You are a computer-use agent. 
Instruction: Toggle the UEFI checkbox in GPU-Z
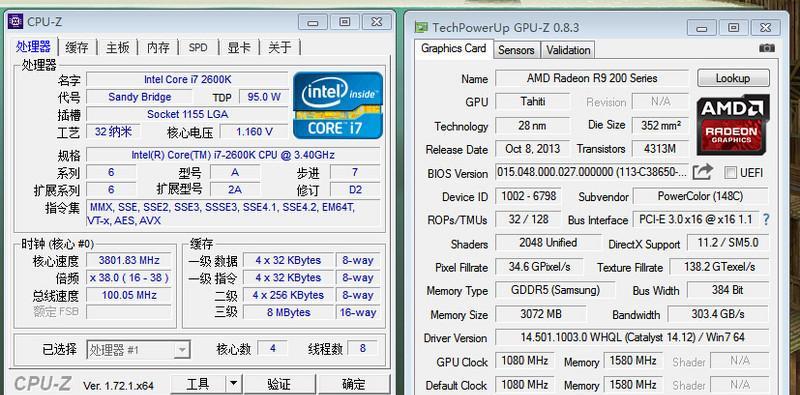[731, 172]
